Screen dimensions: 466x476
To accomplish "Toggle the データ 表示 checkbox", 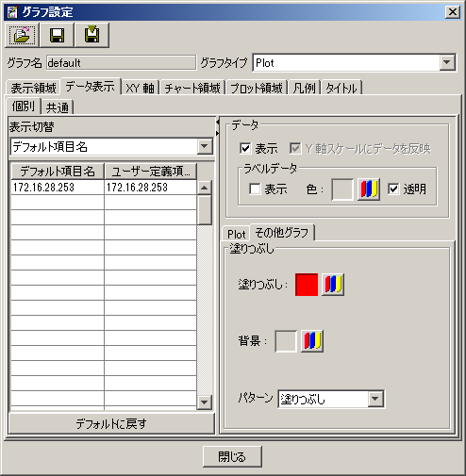I will [x=245, y=148].
